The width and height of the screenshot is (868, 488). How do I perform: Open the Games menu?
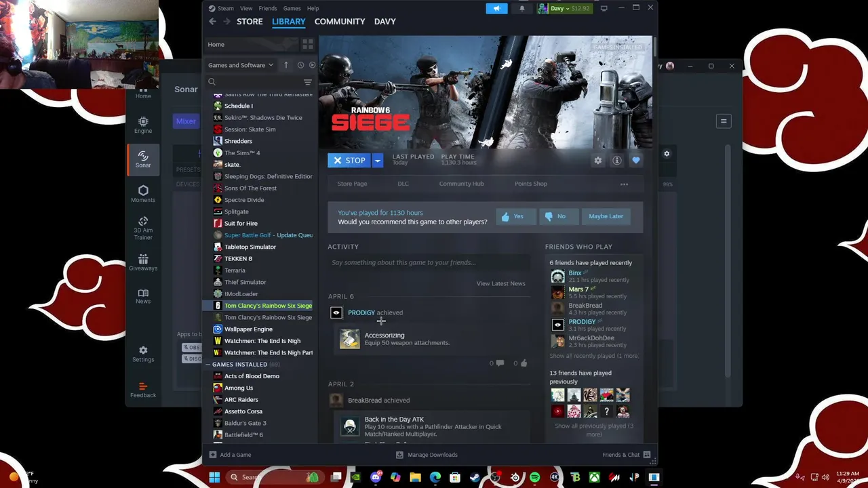[x=292, y=8]
